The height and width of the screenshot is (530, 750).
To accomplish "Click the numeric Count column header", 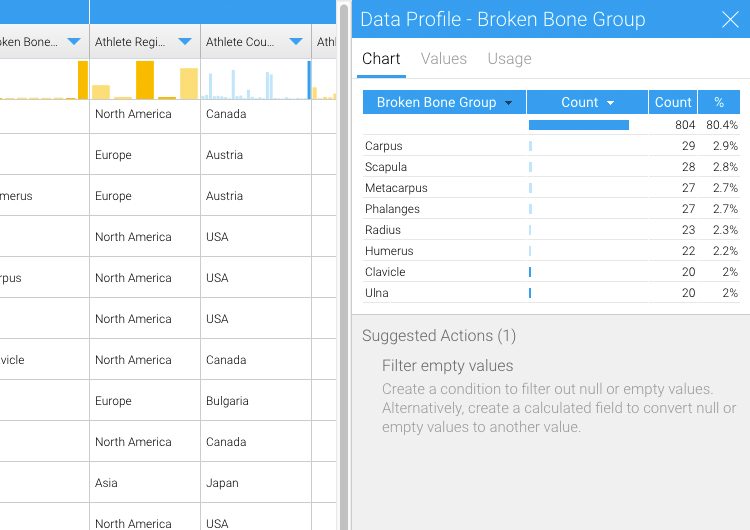I will pyautogui.click(x=673, y=102).
